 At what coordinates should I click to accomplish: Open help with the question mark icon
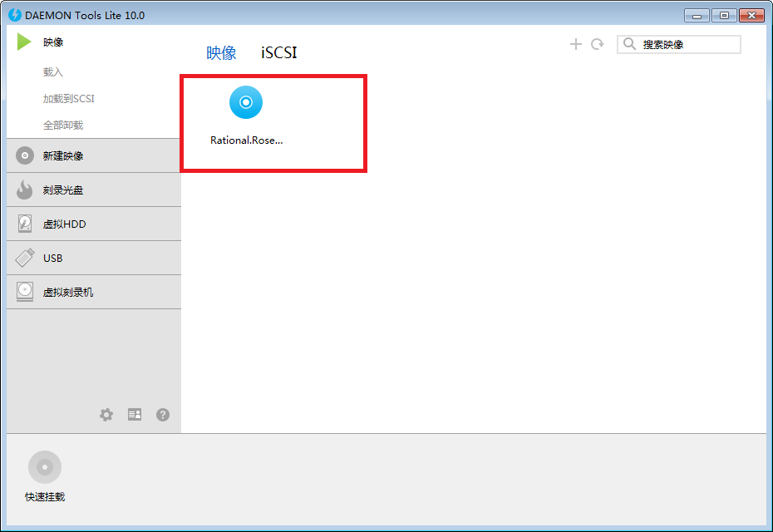pos(163,415)
